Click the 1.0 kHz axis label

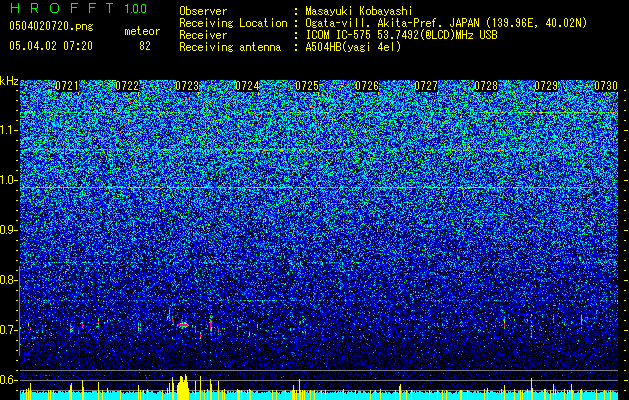click(9, 181)
